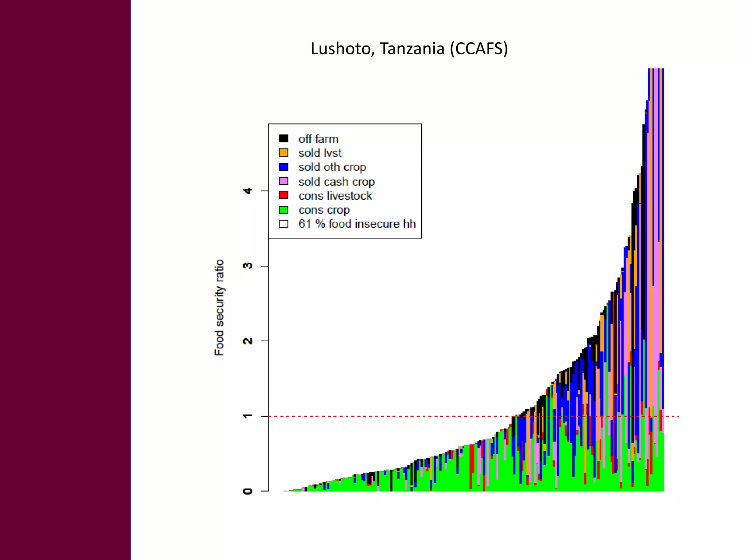Click the y-axis tick label 1
This screenshot has height=560, width=747.
pyautogui.click(x=248, y=416)
